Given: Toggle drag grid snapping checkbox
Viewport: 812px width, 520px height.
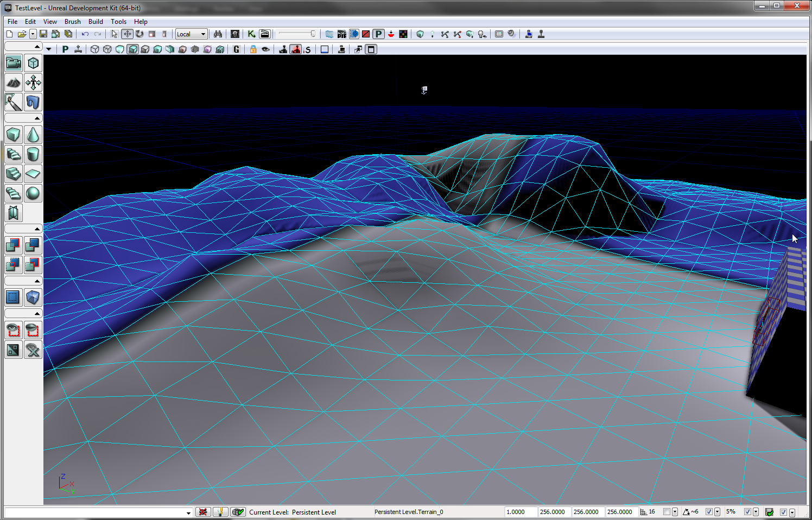Looking at the screenshot, I should click(667, 512).
